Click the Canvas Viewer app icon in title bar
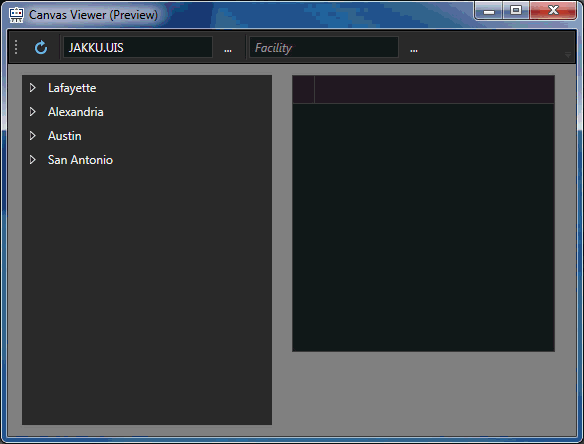The image size is (584, 444). coord(16,15)
